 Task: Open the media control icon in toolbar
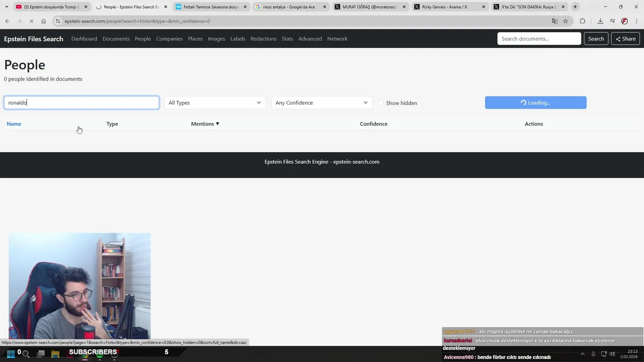[612, 21]
